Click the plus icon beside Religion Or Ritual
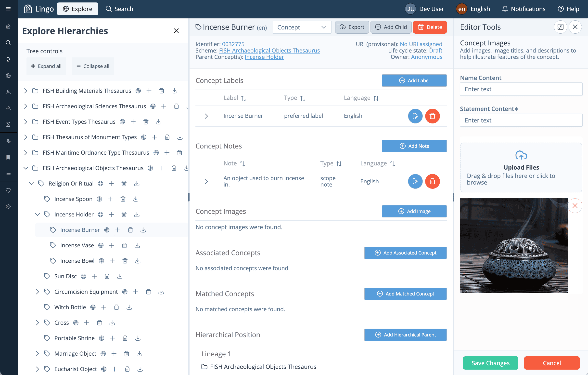 pyautogui.click(x=111, y=184)
